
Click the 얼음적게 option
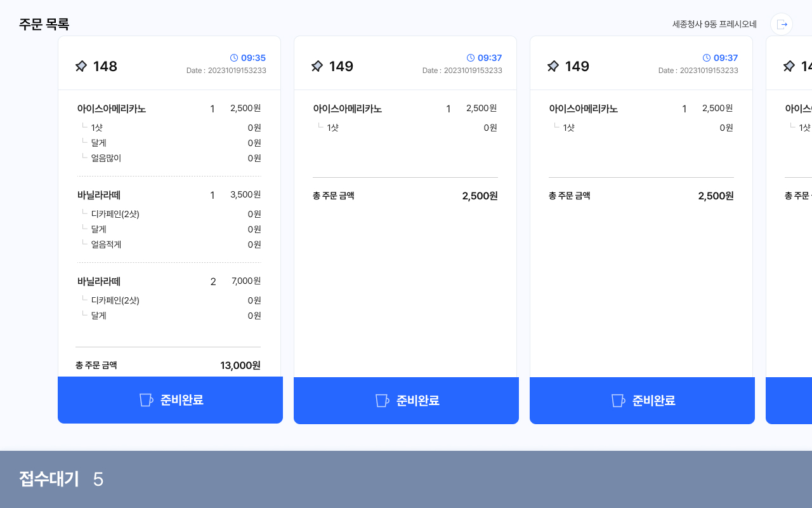[x=106, y=244]
